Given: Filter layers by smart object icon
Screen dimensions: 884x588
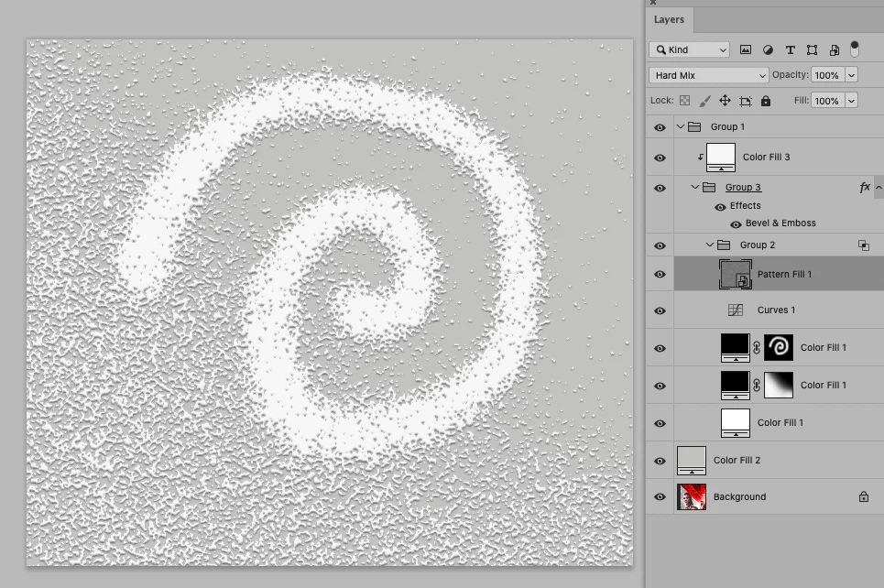Looking at the screenshot, I should point(835,49).
